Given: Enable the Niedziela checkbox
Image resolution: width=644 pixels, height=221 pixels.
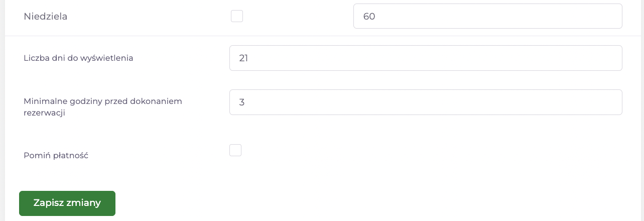Looking at the screenshot, I should click(x=237, y=16).
